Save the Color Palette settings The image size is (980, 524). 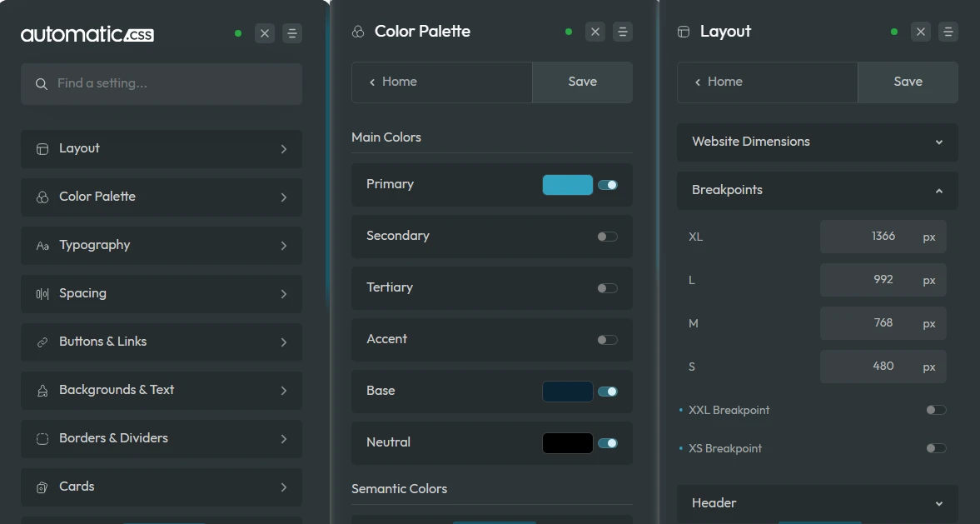[x=582, y=81]
